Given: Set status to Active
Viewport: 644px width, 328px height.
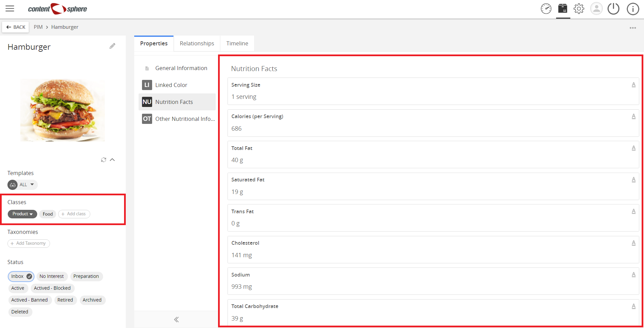Looking at the screenshot, I should (18, 288).
